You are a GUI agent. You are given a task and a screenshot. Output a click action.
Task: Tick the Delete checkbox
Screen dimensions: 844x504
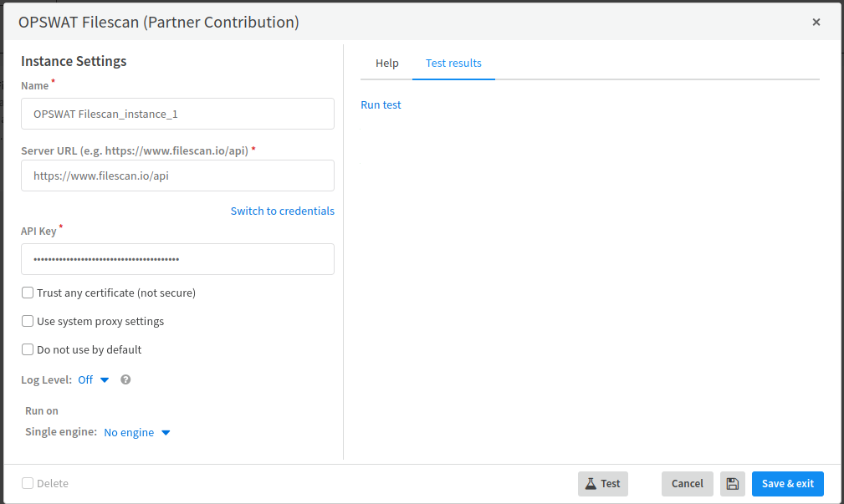click(28, 483)
